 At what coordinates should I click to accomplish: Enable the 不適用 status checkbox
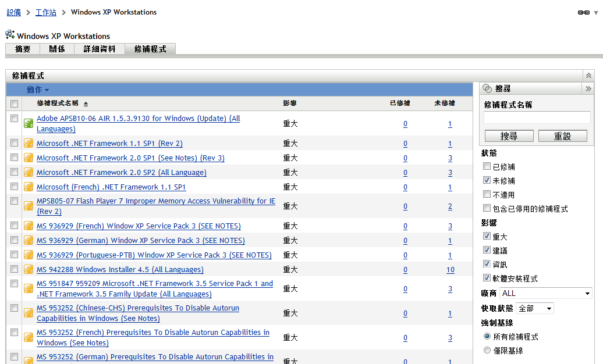click(487, 194)
